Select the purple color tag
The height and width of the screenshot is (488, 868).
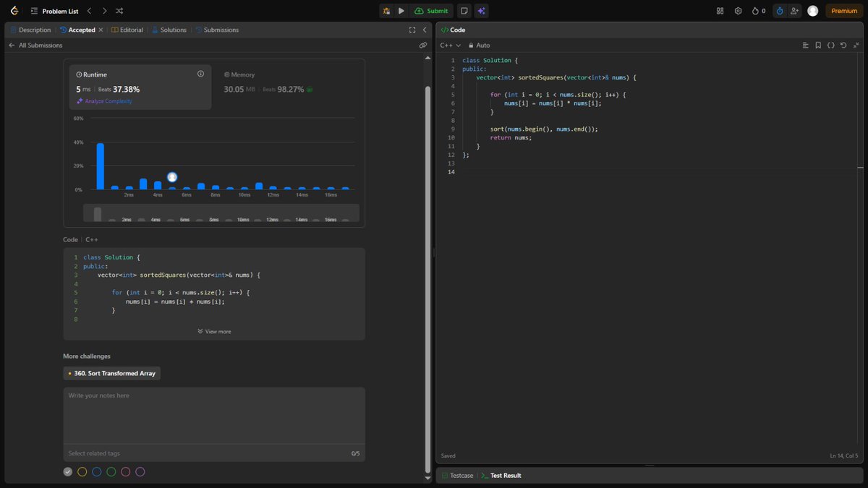coord(140,471)
